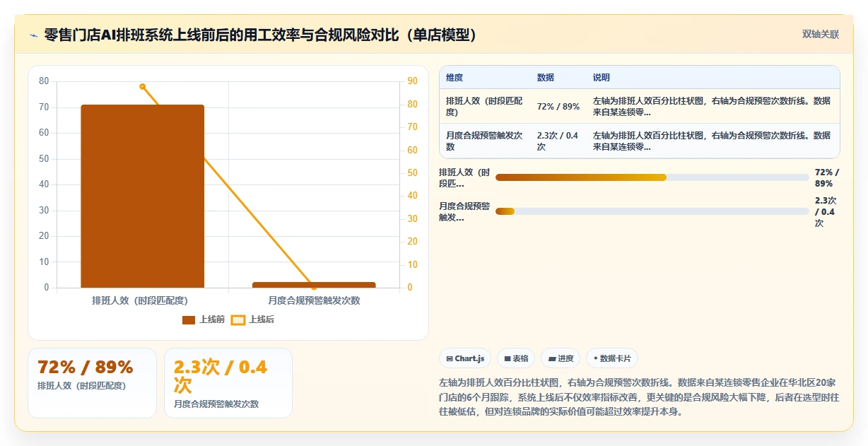The image size is (868, 446).
Task: Click the brown 上线前 legend swatch
Action: point(188,320)
